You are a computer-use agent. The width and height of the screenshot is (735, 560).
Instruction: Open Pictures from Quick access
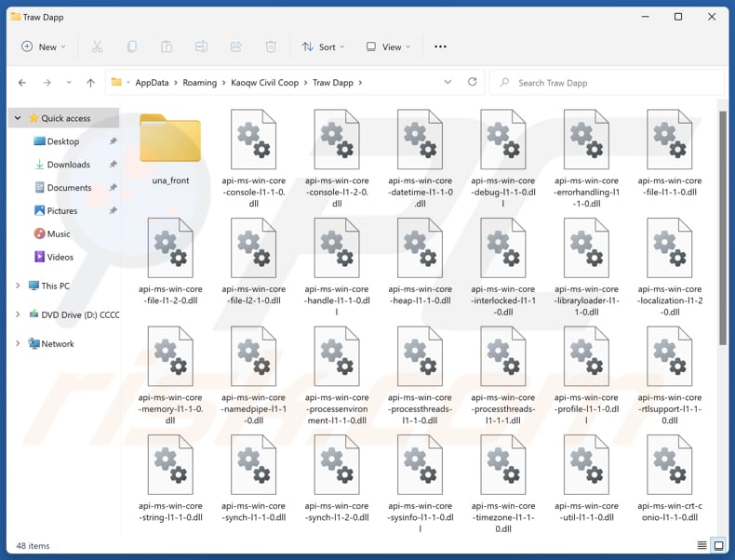tap(62, 210)
